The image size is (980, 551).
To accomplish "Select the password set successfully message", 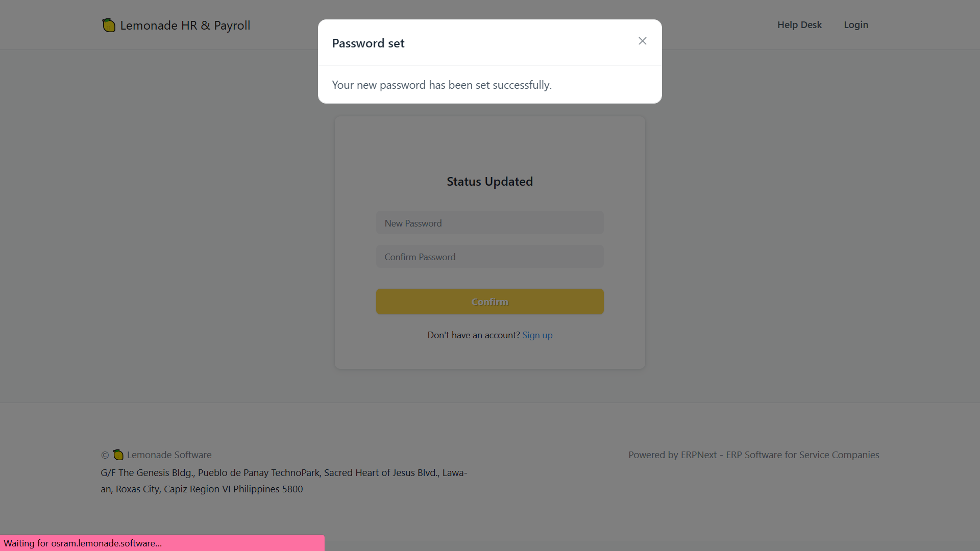I will click(x=442, y=85).
